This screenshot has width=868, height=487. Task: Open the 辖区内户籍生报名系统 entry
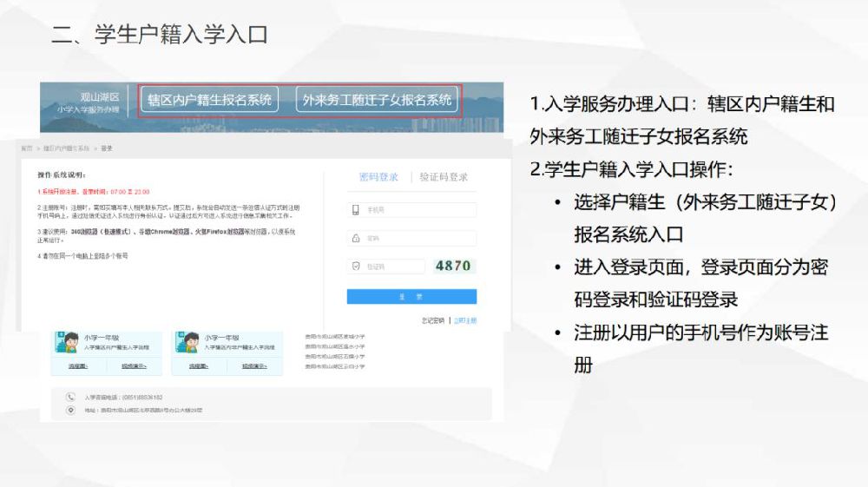click(209, 100)
